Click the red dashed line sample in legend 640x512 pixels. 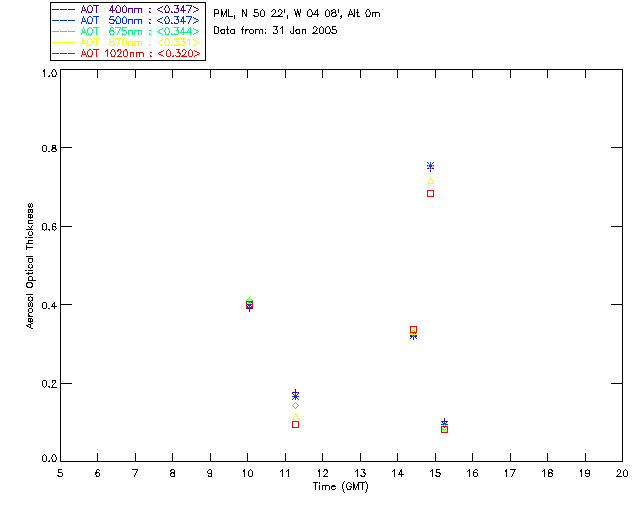click(64, 53)
